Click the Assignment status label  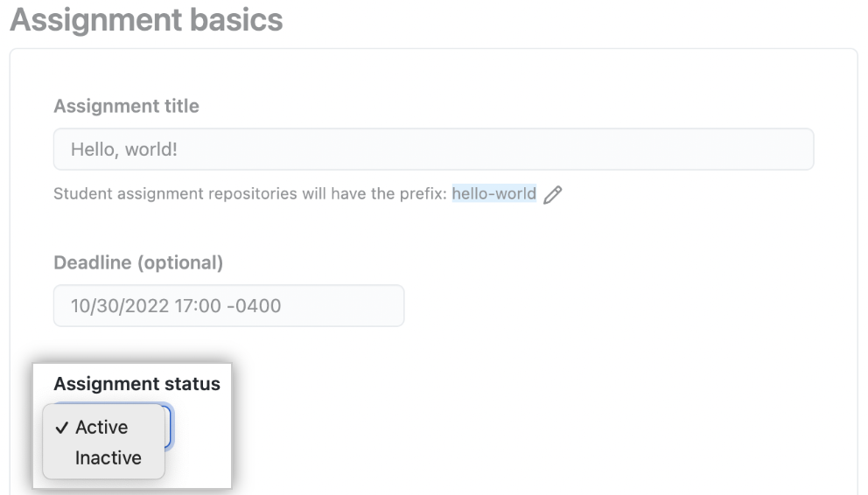pyautogui.click(x=136, y=383)
